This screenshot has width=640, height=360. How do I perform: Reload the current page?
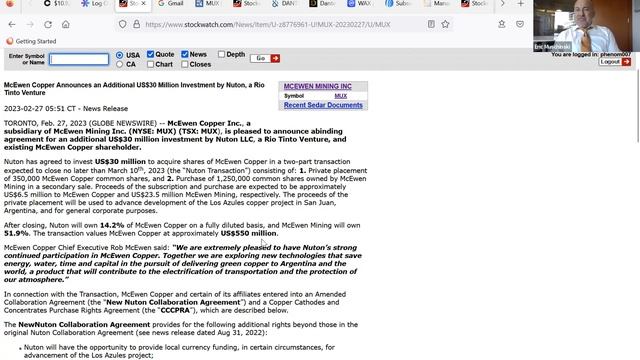(x=48, y=24)
